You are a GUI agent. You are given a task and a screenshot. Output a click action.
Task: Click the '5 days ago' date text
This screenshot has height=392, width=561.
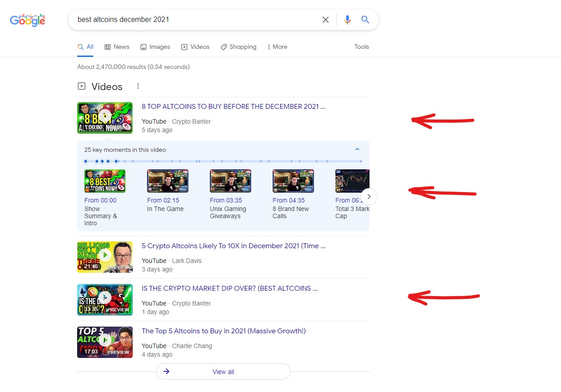[157, 130]
